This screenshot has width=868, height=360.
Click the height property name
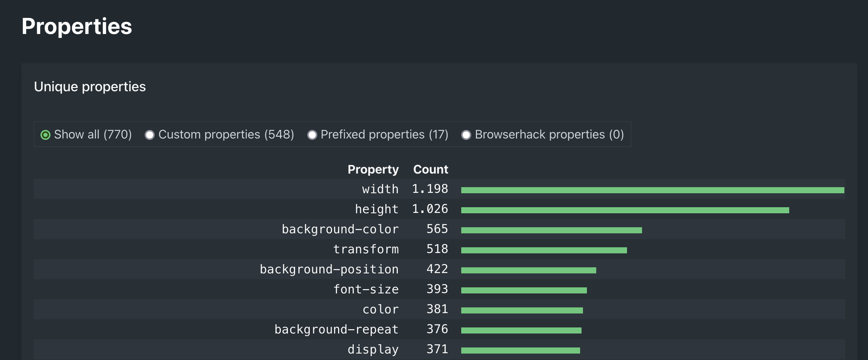[x=376, y=209]
